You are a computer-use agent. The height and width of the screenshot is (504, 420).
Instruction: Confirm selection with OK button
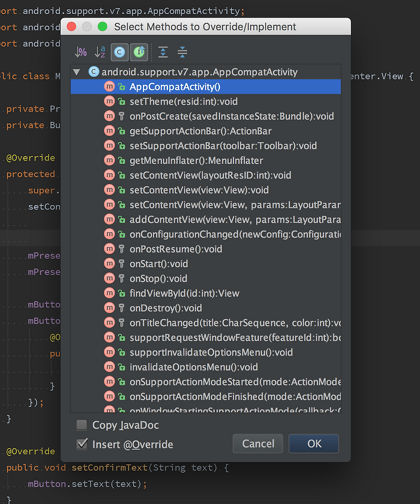coord(314,444)
